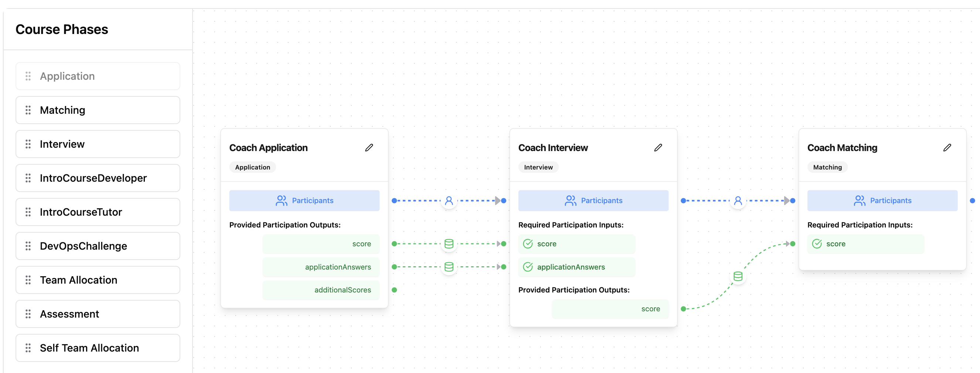Edit the Coach Interview phase name
Image resolution: width=980 pixels, height=373 pixels.
click(658, 147)
